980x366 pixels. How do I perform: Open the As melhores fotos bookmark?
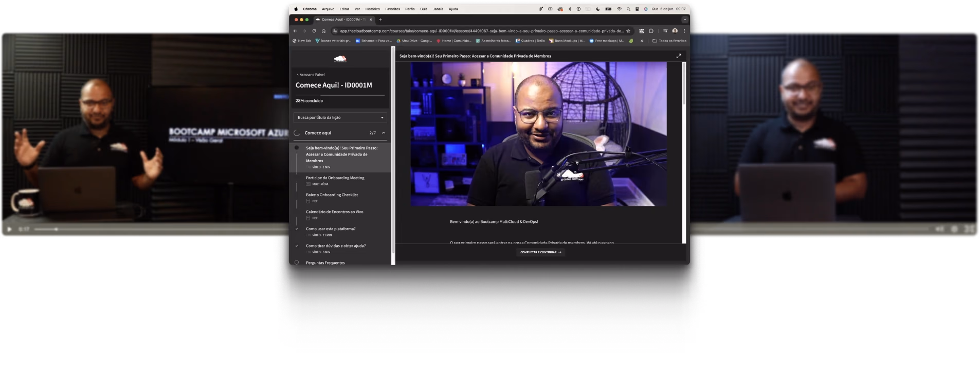[x=493, y=41]
